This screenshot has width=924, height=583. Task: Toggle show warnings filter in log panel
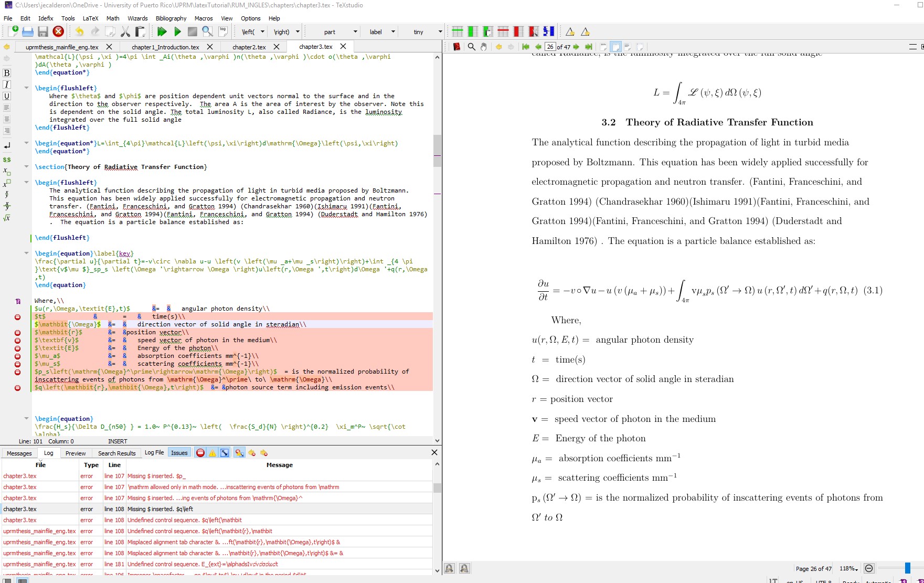tap(213, 453)
